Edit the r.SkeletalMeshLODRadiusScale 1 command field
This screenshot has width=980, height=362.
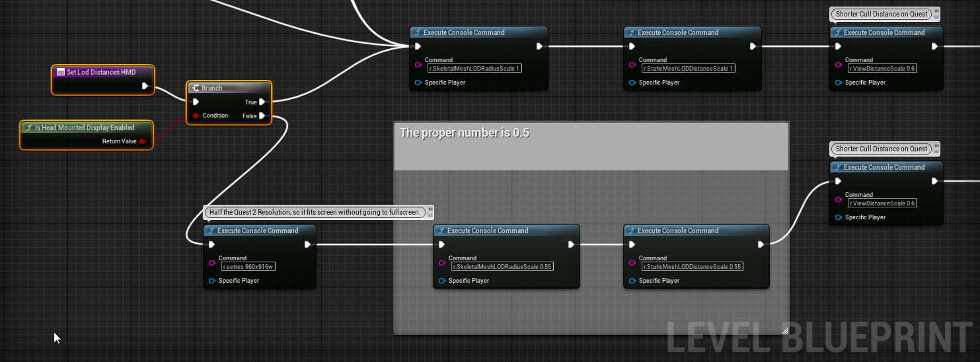[x=474, y=68]
